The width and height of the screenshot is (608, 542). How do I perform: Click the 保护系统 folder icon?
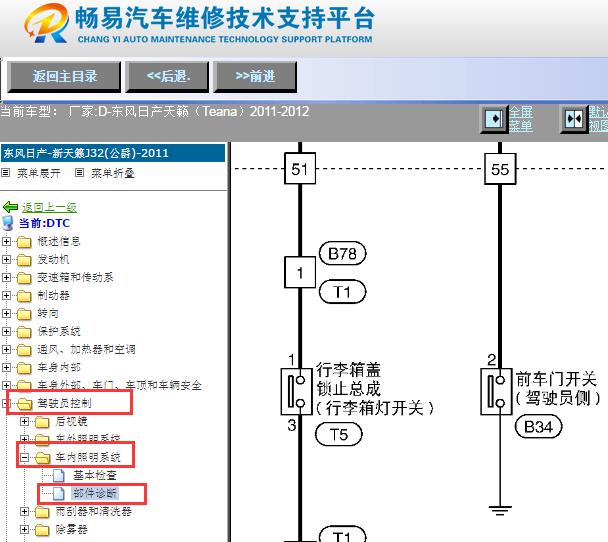click(x=24, y=332)
